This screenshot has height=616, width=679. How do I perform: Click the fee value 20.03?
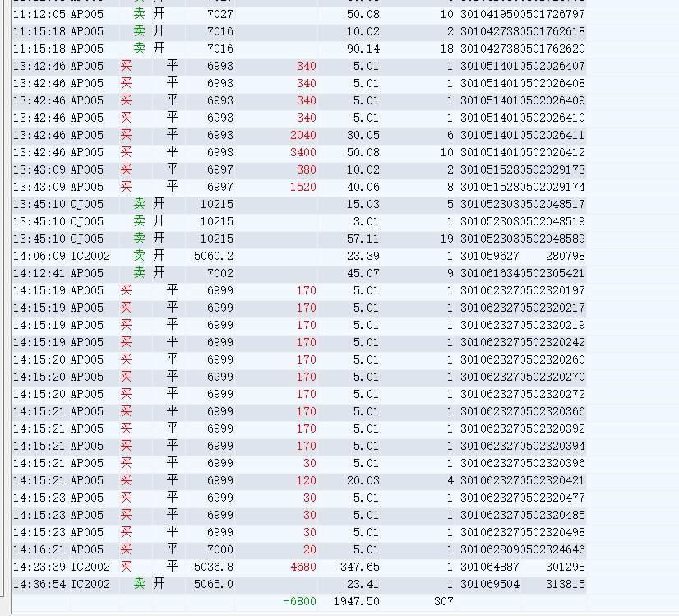363,481
